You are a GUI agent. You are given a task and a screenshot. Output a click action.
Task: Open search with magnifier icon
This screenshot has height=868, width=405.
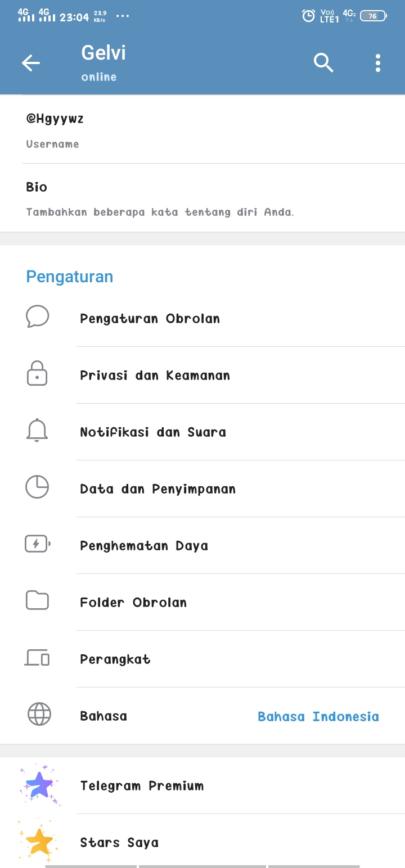[323, 63]
